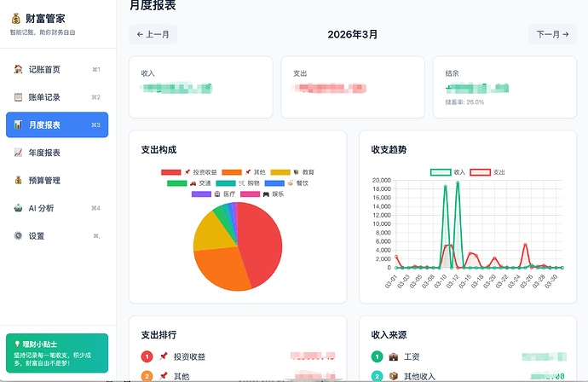Click the 财富管家 money bag logo
Image resolution: width=588 pixels, height=382 pixels.
[x=15, y=19]
